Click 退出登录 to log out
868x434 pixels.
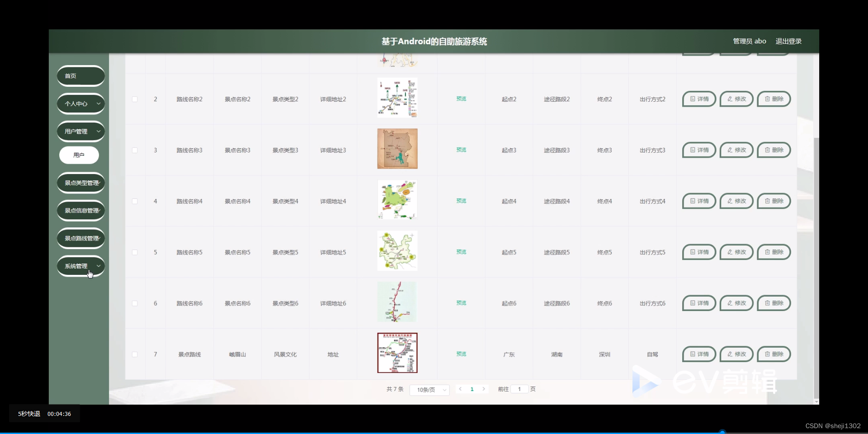[788, 41]
